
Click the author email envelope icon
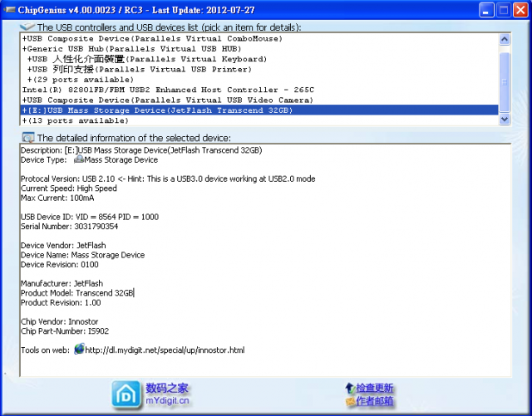click(x=350, y=401)
